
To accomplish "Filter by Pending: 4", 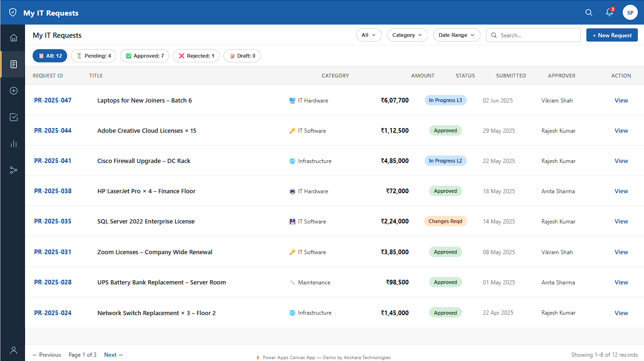I will tap(94, 56).
